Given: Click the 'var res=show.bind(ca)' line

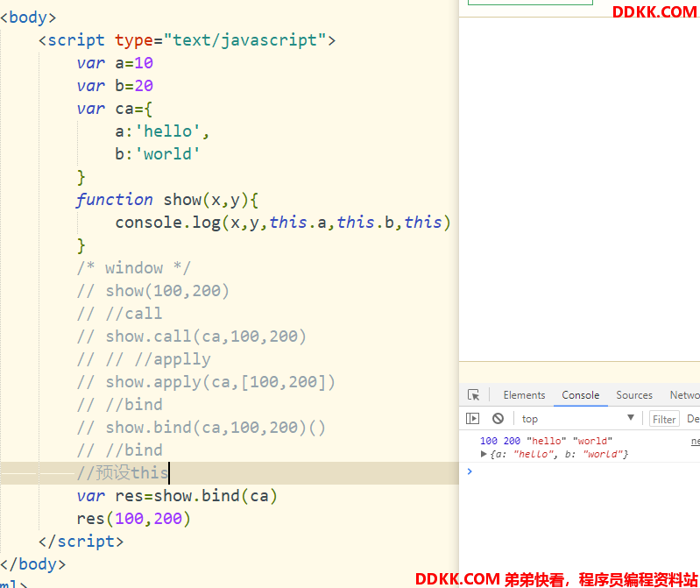Looking at the screenshot, I should [x=177, y=496].
